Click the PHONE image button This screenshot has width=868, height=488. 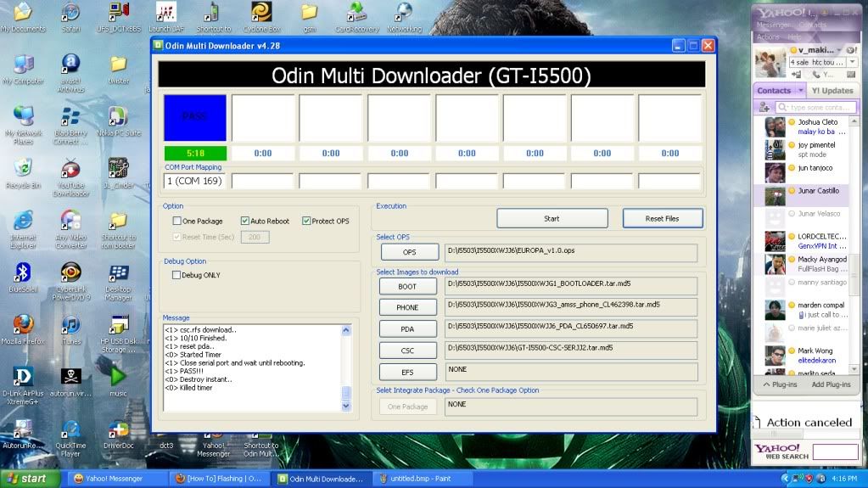pyautogui.click(x=407, y=307)
